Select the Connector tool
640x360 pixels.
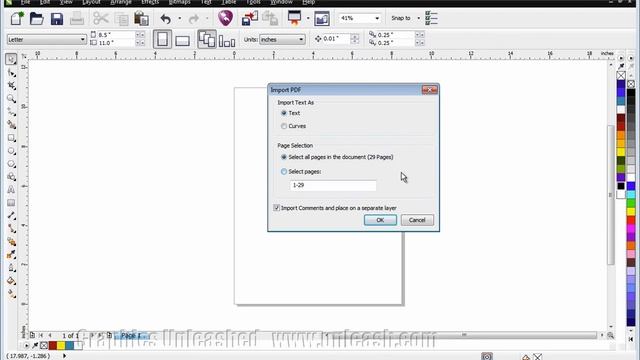point(11,229)
